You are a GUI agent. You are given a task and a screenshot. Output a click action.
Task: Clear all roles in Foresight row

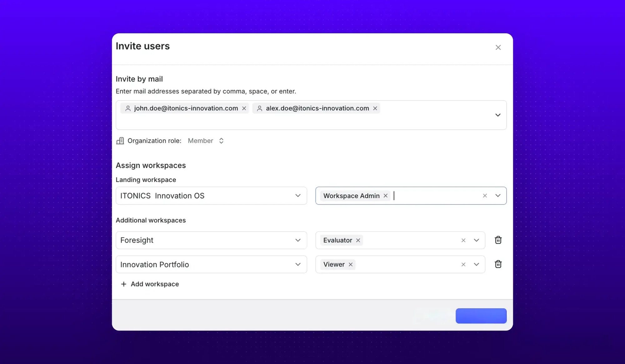(463, 240)
